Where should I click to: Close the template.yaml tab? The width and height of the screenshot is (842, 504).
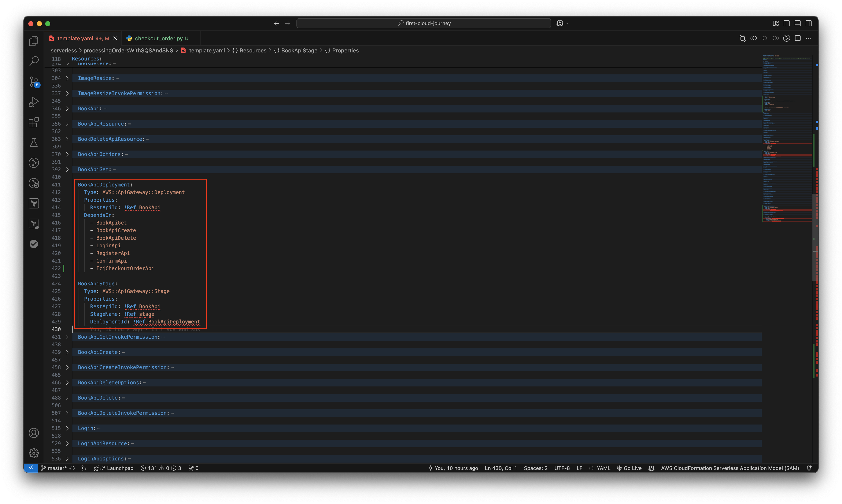tap(115, 38)
